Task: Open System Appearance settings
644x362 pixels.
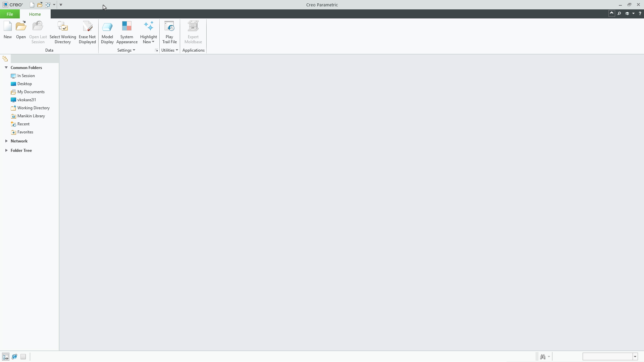Action: pyautogui.click(x=127, y=32)
